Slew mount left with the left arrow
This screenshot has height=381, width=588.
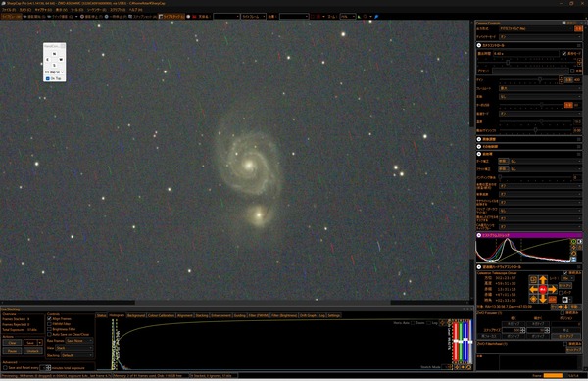pyautogui.click(x=533, y=289)
